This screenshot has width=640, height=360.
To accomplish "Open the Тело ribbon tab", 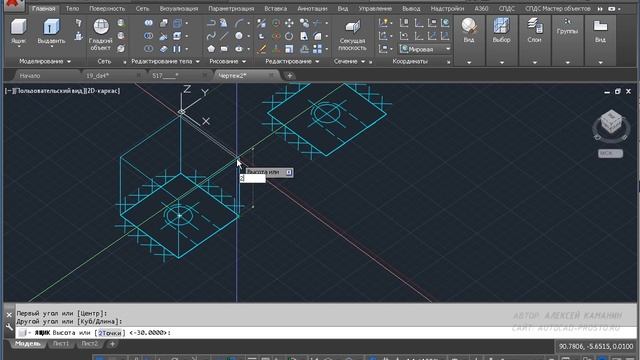I will tap(72, 9).
